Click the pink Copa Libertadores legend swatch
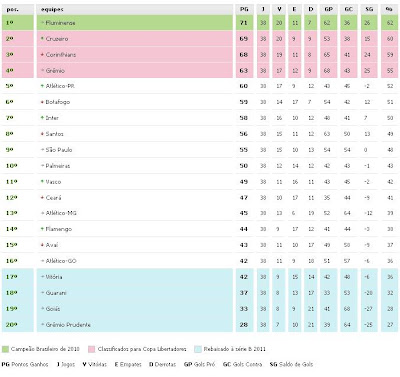The width and height of the screenshot is (400, 377). [x=92, y=349]
